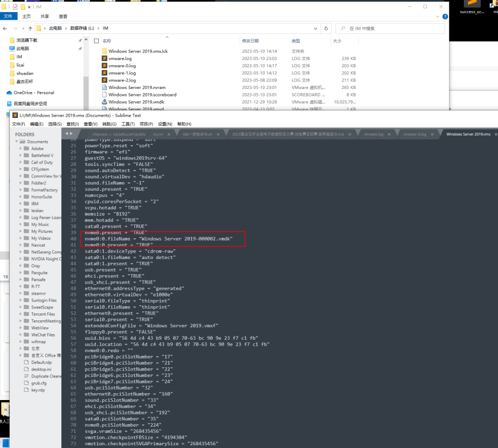Image resolution: width=498 pixels, height=448 pixels.
Task: Open the 查找(I) menu in Sublime Text
Action: 73,124
